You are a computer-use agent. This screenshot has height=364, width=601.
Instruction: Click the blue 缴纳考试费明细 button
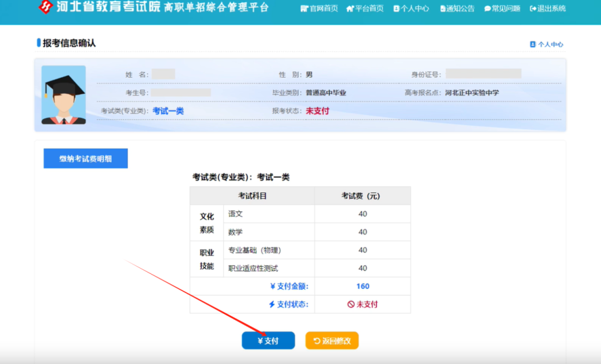tap(85, 158)
